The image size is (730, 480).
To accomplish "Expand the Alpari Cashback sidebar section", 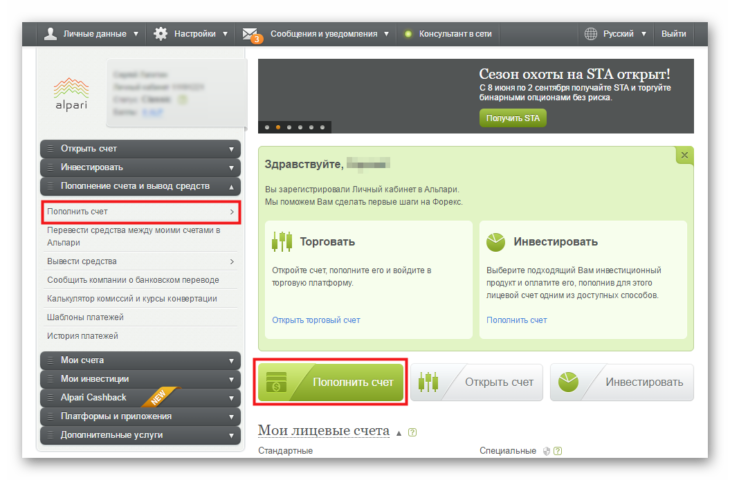I will pyautogui.click(x=140, y=398).
